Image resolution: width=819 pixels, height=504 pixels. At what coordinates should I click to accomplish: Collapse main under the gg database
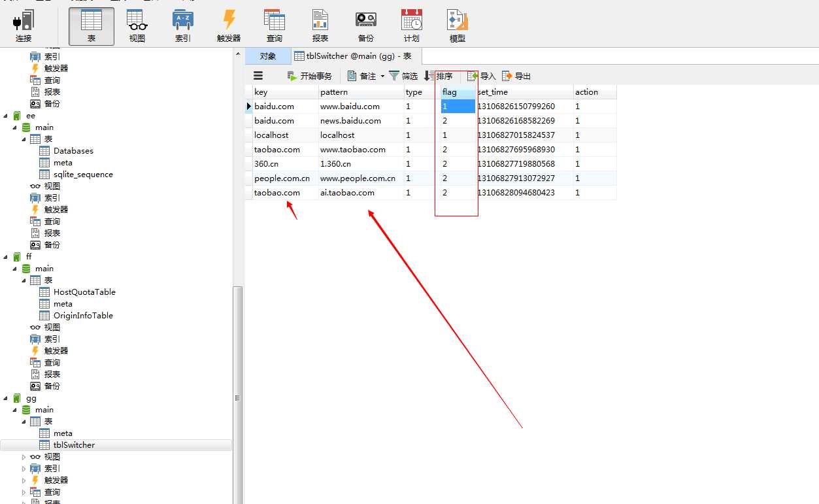point(15,410)
